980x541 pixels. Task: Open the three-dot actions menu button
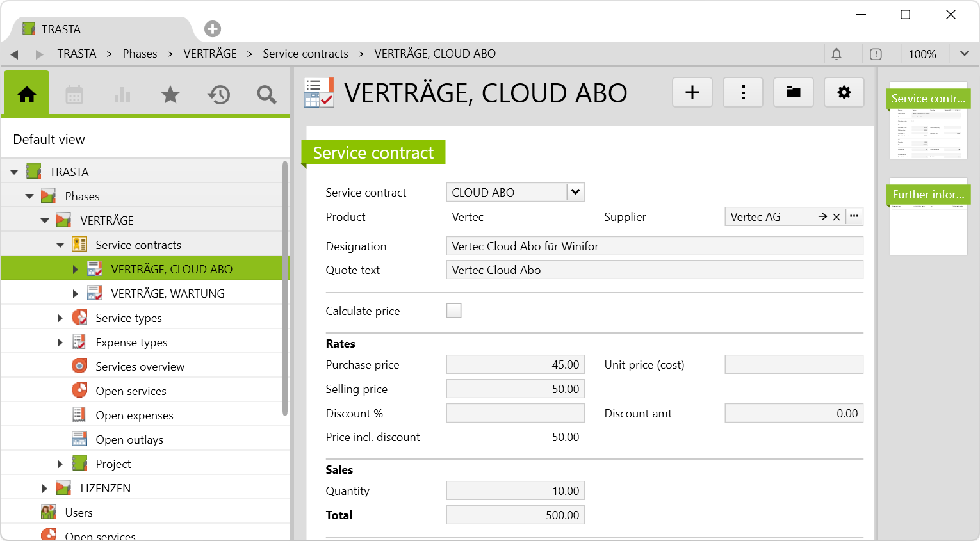point(742,93)
